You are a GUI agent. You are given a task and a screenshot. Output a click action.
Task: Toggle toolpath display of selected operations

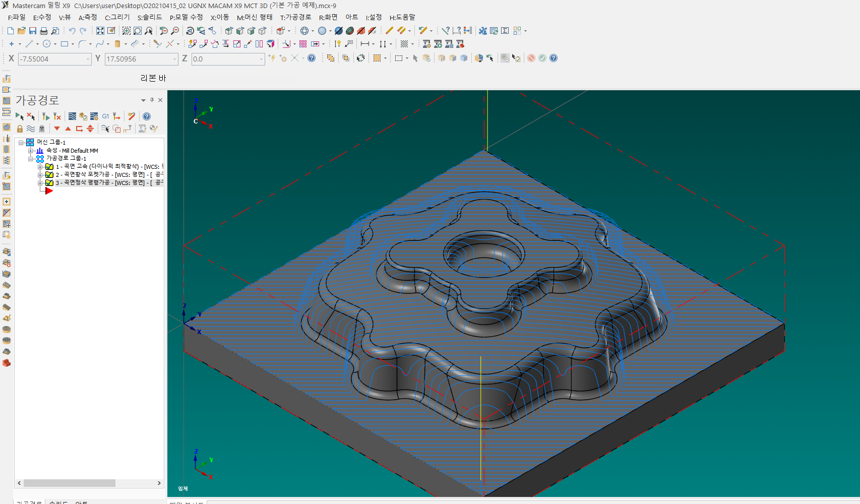pos(31,129)
